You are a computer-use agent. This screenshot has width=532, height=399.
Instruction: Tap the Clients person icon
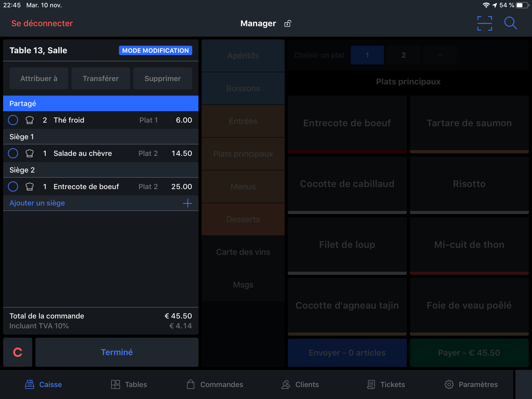point(286,384)
